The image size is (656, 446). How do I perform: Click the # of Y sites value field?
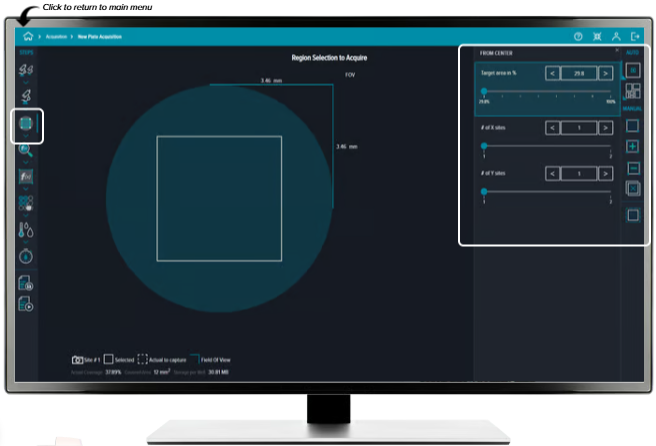(579, 174)
